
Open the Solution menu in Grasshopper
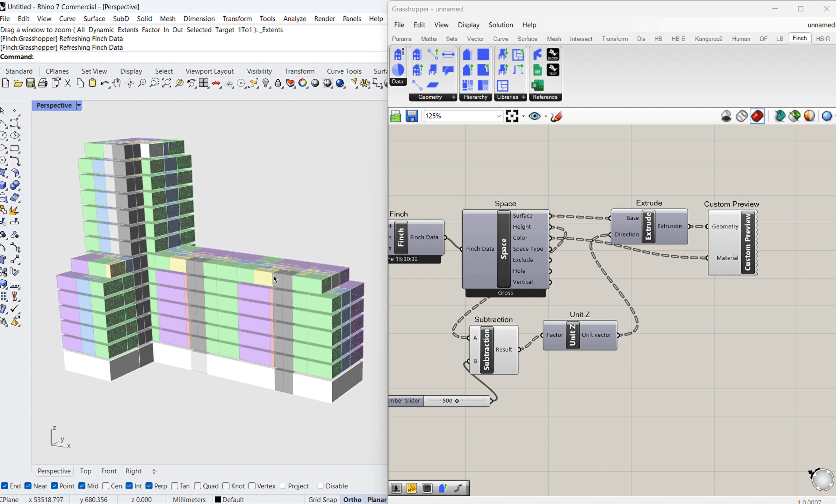point(501,25)
